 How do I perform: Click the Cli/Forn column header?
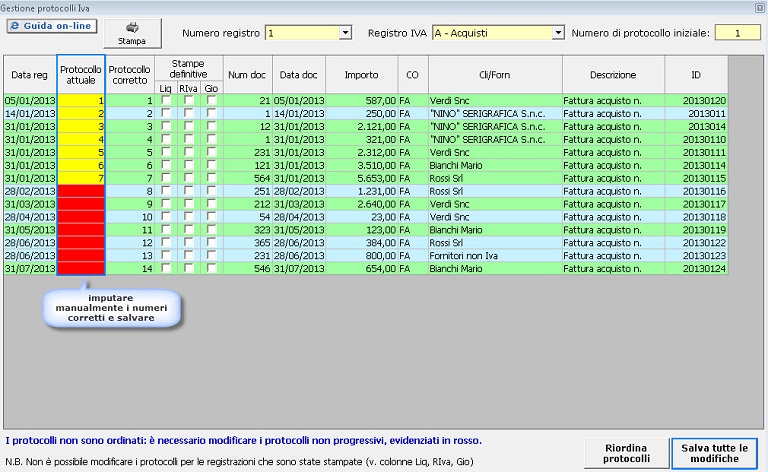pos(495,75)
